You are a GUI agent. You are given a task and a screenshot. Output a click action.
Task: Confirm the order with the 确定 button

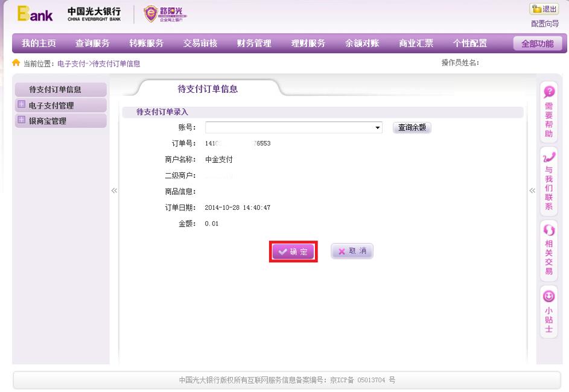293,251
